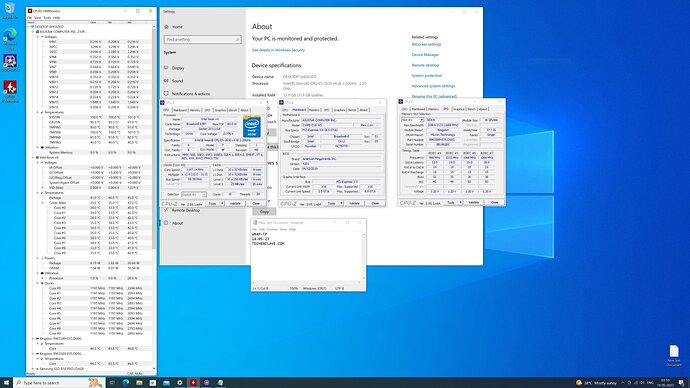This screenshot has height=388, width=690.
Task: Open the System protection link
Action: [x=426, y=76]
